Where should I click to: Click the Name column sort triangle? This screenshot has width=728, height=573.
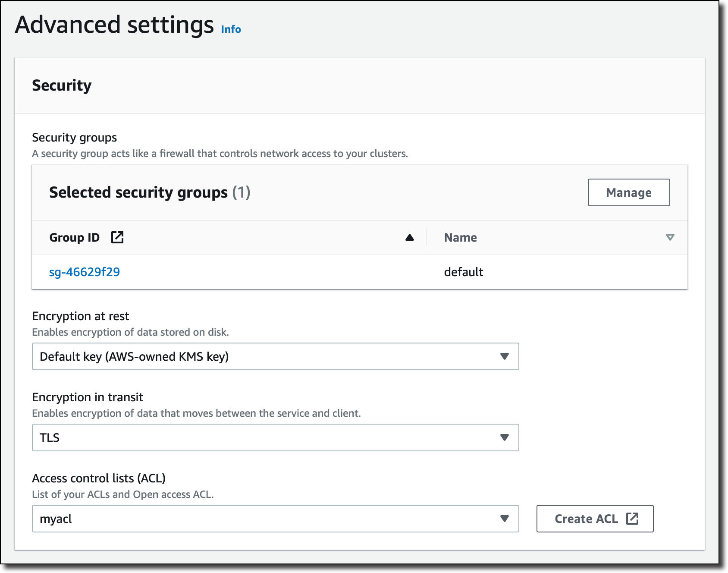(x=670, y=237)
